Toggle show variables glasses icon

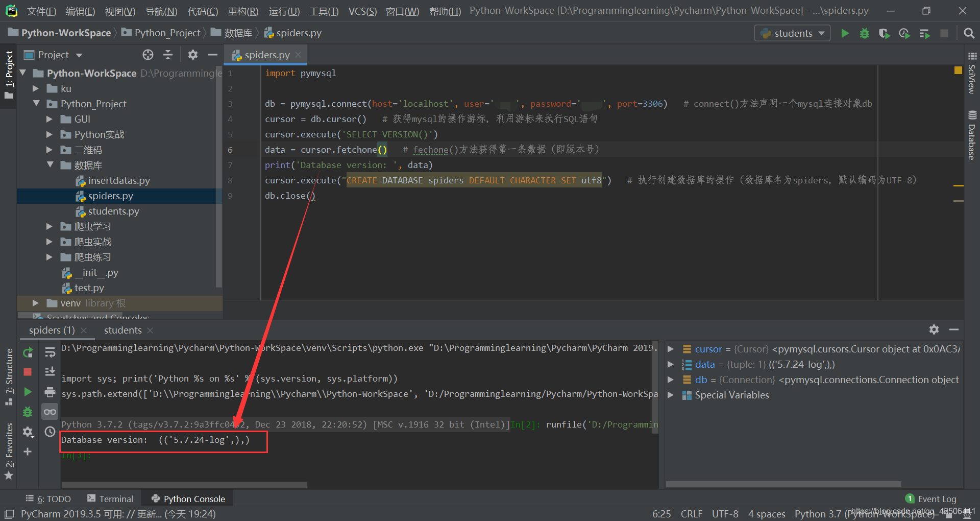[50, 412]
